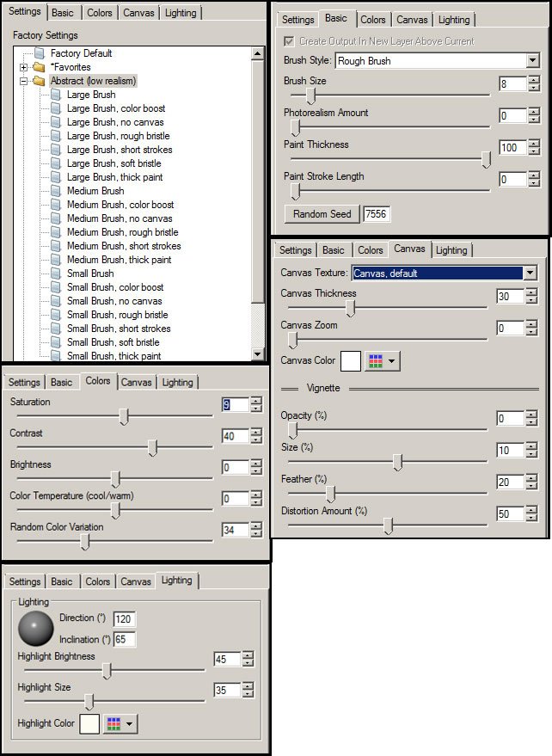Toggle Create Output In New Layer checkbox
The image size is (552, 756).
289,41
